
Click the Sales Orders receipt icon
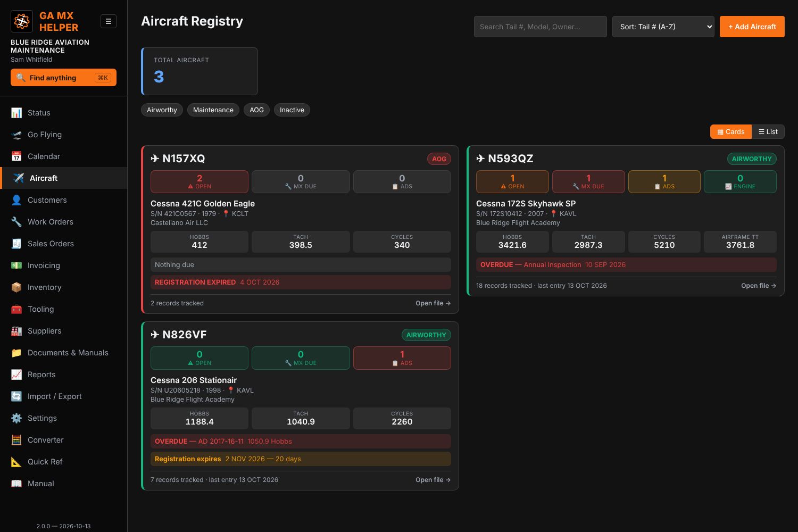16,244
